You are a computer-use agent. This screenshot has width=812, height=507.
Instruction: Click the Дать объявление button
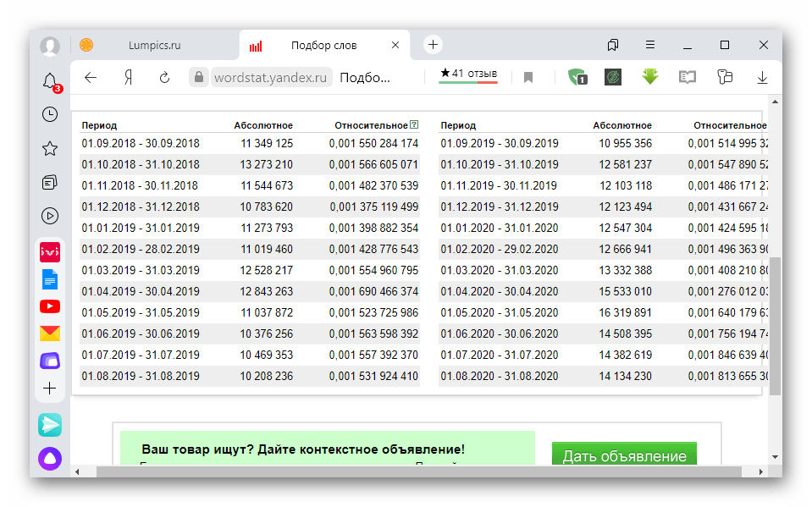(624, 455)
